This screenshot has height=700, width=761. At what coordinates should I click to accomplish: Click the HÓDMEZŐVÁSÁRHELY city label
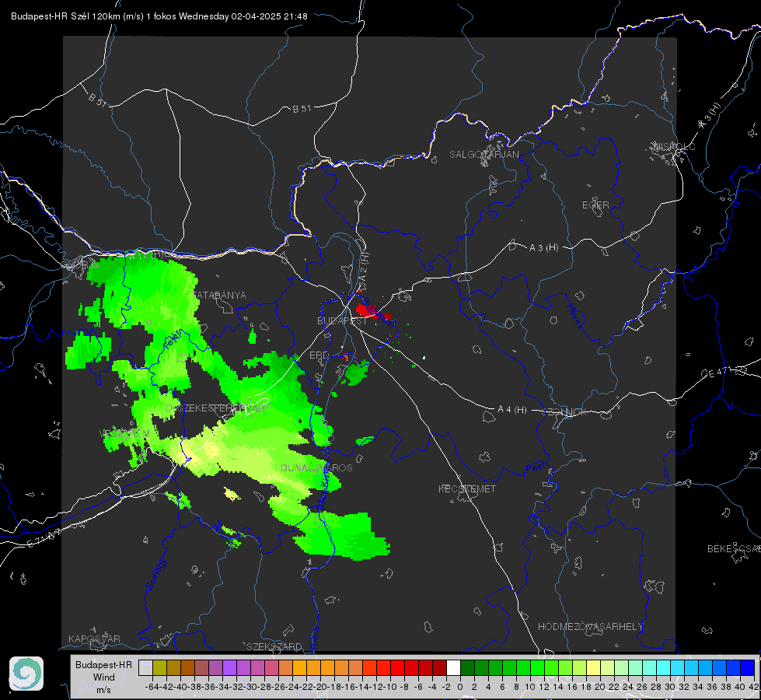pos(590,627)
